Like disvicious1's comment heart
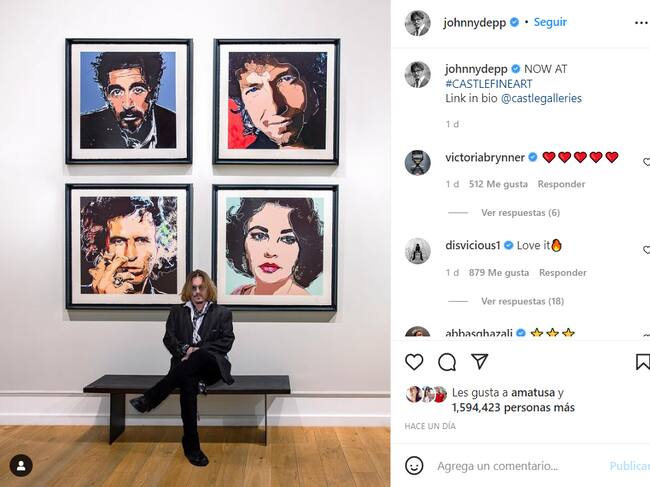650x487 pixels. (646, 250)
